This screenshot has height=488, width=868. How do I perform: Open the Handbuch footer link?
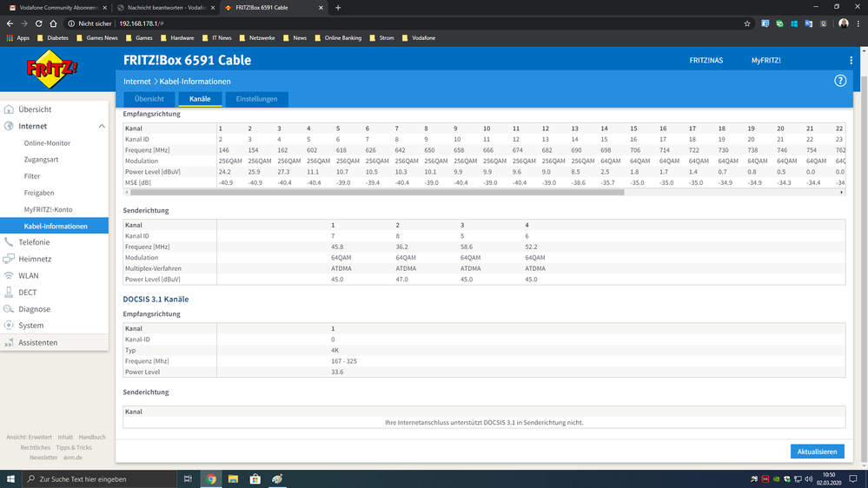pos(92,437)
